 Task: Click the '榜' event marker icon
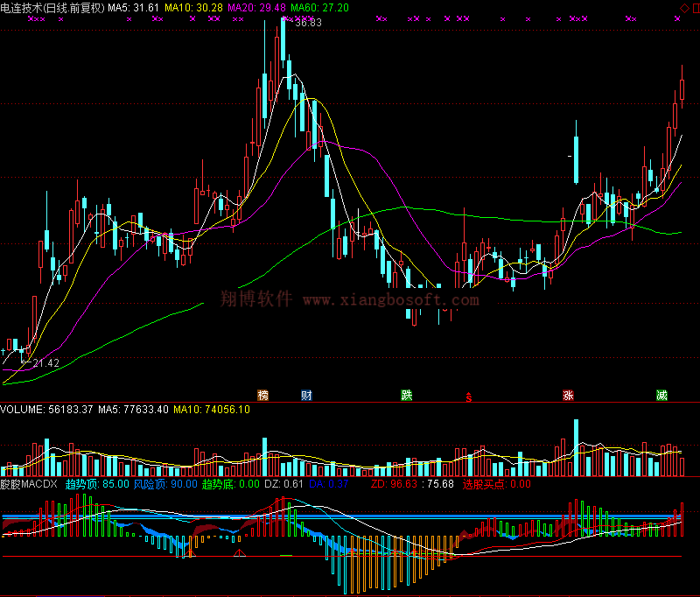[262, 396]
